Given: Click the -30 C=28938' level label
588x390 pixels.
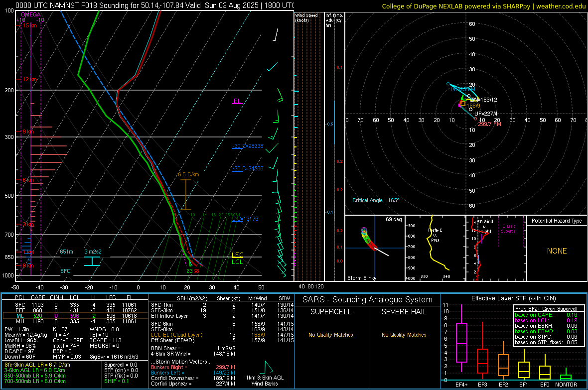Looking at the screenshot, I should (248, 146).
